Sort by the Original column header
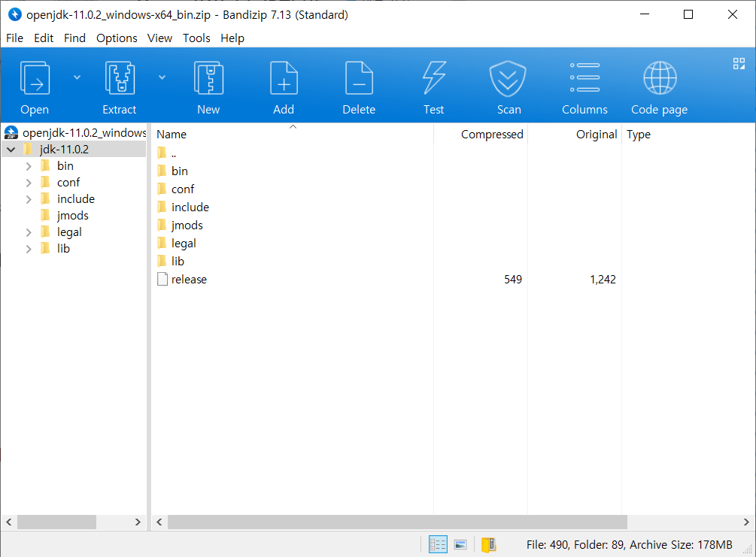 [x=575, y=134]
